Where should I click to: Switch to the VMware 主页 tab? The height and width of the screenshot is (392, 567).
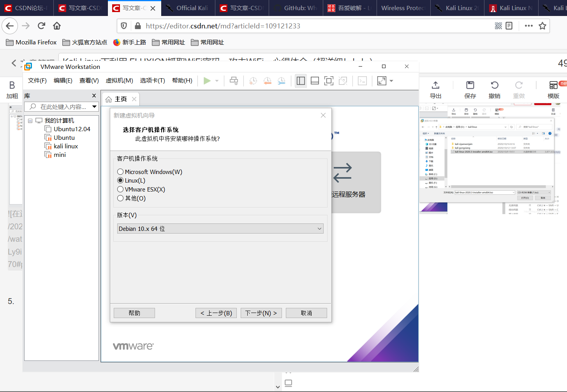click(x=121, y=99)
